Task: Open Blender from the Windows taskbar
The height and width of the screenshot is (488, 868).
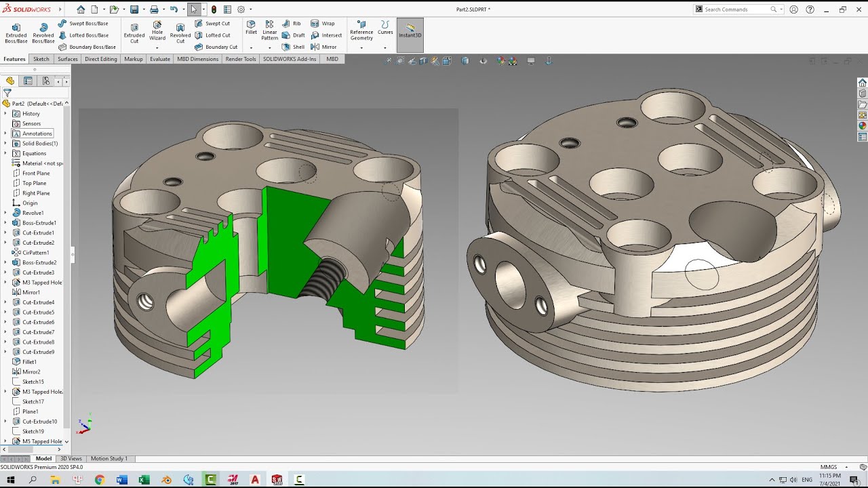Action: [166, 480]
